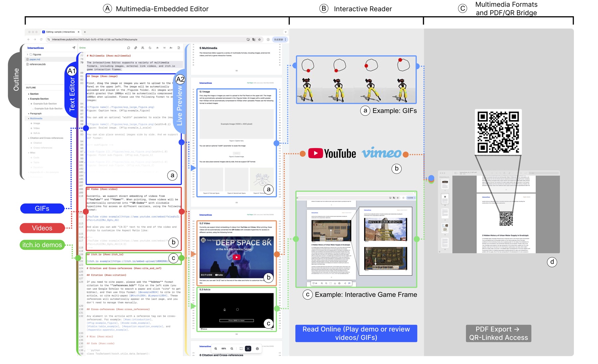Screen dimensions: 598x364
Task: Jump to Paragraph in the outline
Action: (x=36, y=114)
